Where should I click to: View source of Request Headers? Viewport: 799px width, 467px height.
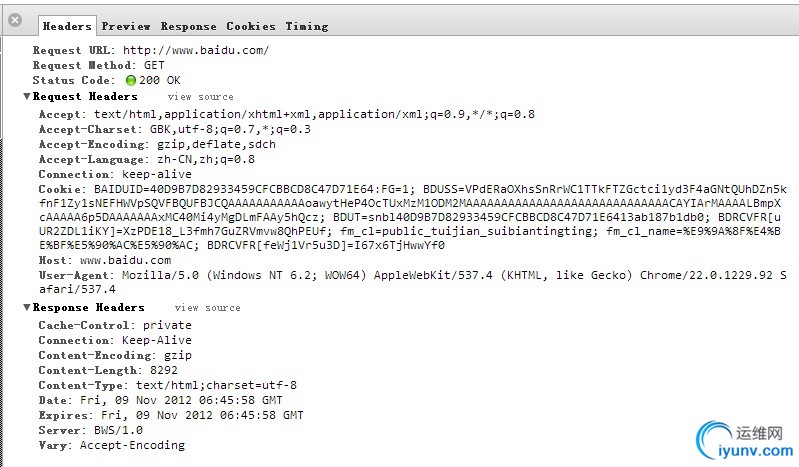pyautogui.click(x=201, y=97)
